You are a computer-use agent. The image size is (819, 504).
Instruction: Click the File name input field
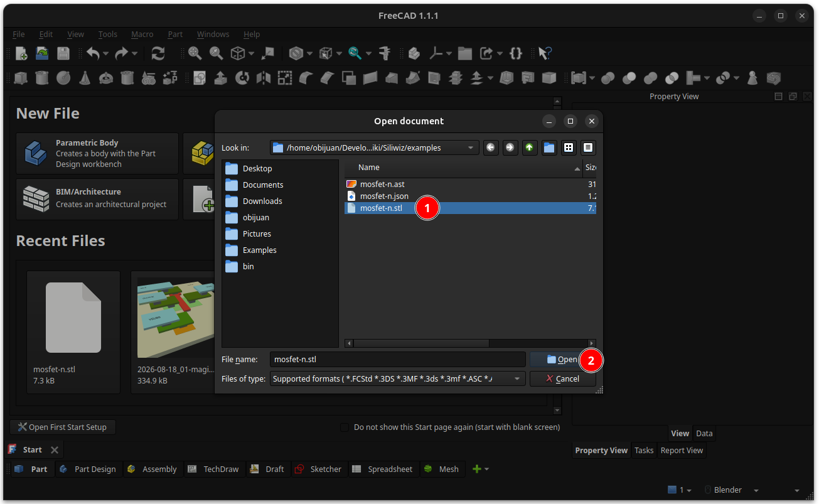(x=398, y=360)
